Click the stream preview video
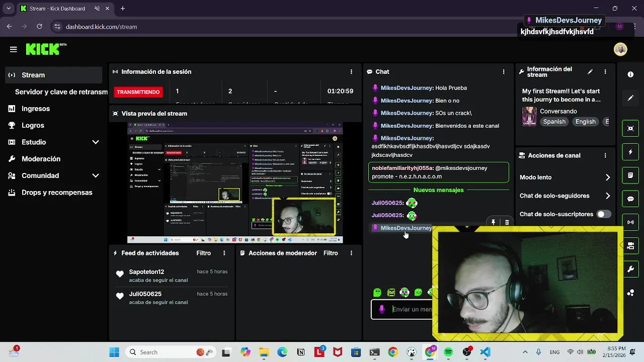644x362 pixels. point(235,183)
